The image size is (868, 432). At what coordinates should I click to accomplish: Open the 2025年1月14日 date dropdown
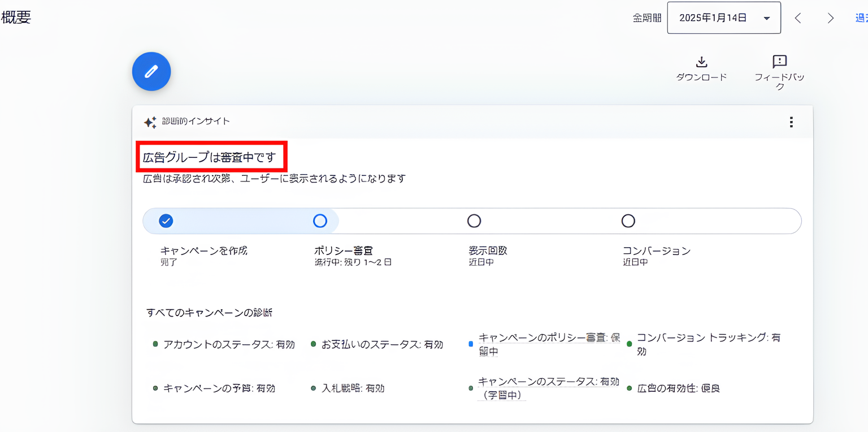(x=767, y=18)
